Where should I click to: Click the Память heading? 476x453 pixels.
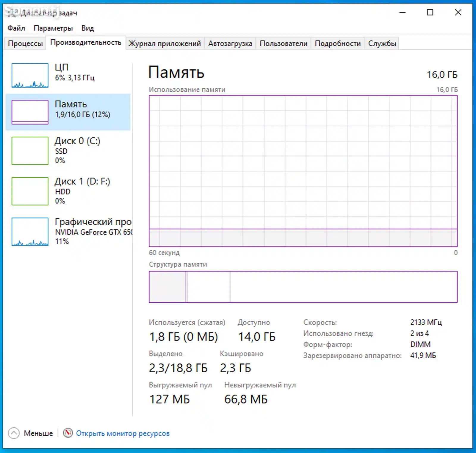click(x=176, y=72)
